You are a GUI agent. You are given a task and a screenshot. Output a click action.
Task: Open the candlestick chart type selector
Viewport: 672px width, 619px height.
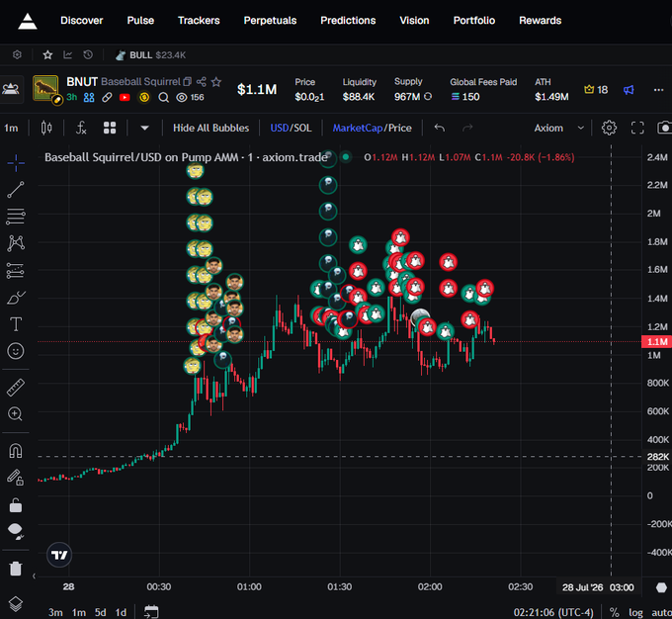pos(46,128)
